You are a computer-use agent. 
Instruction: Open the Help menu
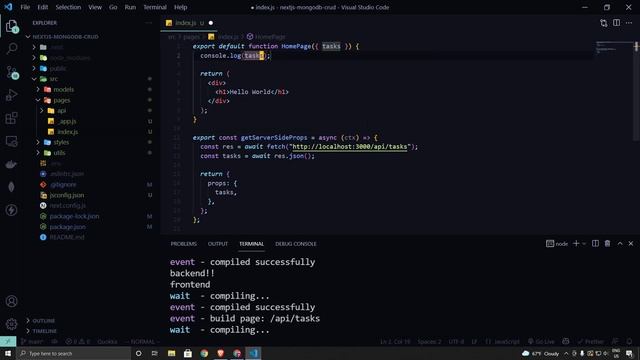coord(180,7)
